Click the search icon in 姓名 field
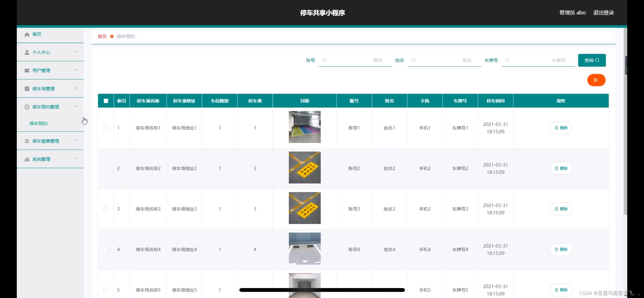 [414, 60]
